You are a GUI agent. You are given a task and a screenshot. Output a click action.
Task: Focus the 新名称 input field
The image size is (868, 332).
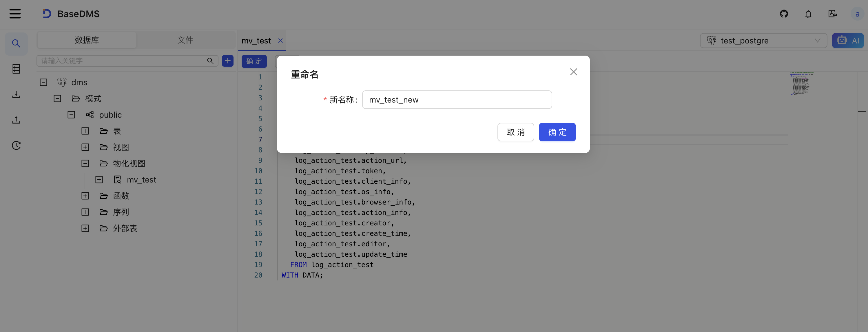[x=457, y=100]
